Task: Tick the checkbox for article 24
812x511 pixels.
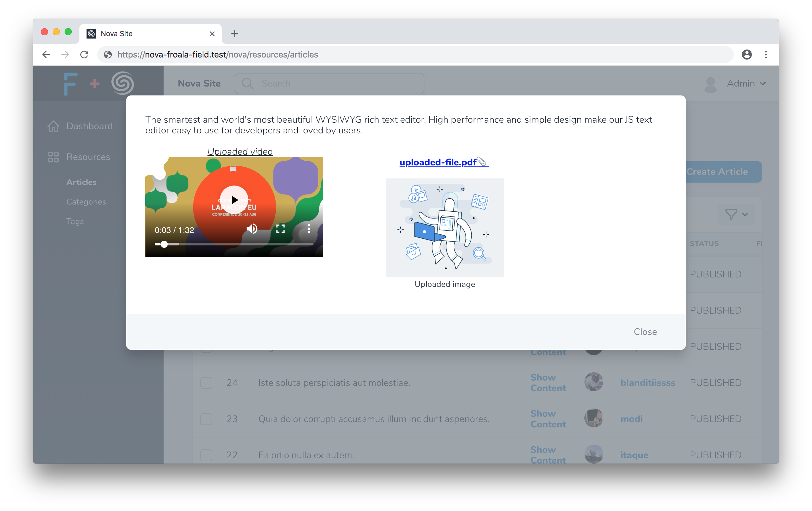Action: [206, 383]
